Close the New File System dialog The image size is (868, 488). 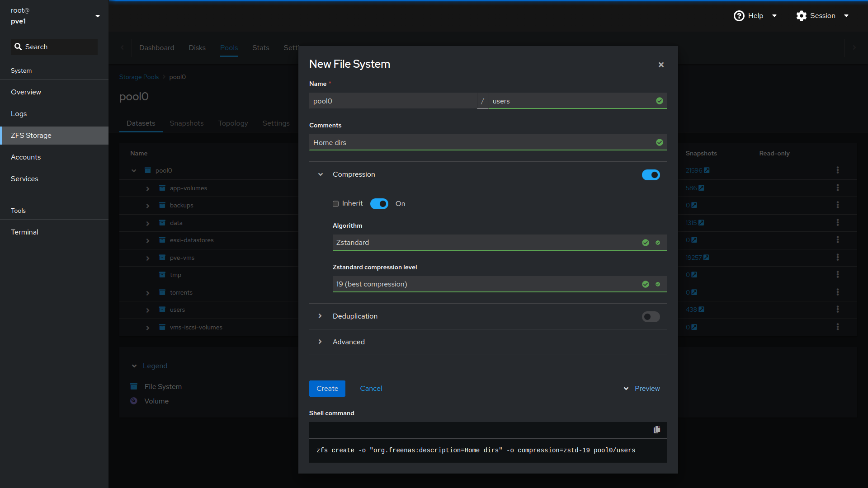coord(661,65)
